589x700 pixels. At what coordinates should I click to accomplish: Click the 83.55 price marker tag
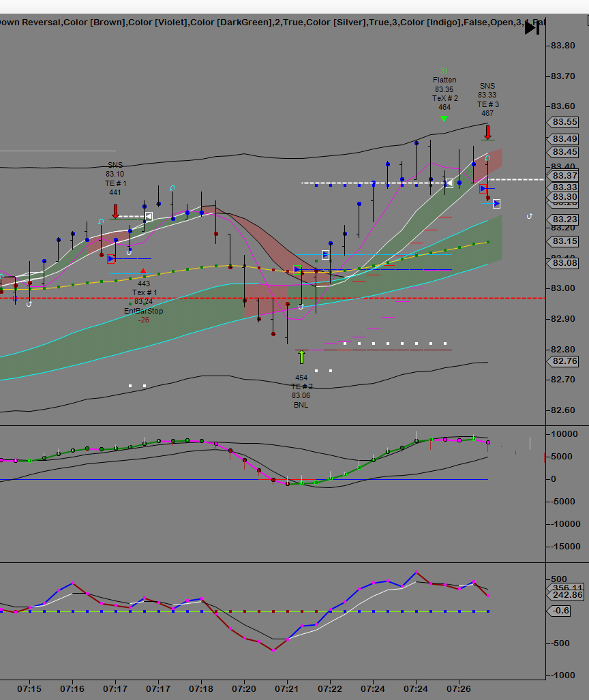(x=563, y=122)
